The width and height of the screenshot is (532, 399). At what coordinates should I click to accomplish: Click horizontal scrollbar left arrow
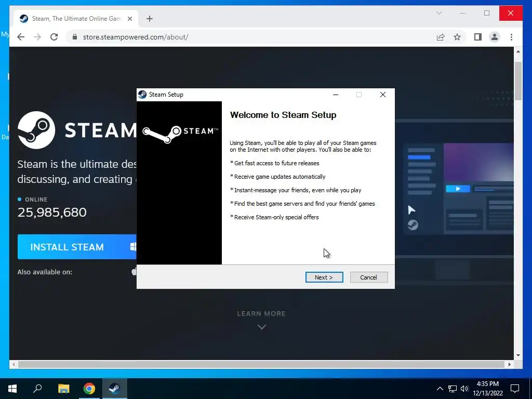(14, 364)
